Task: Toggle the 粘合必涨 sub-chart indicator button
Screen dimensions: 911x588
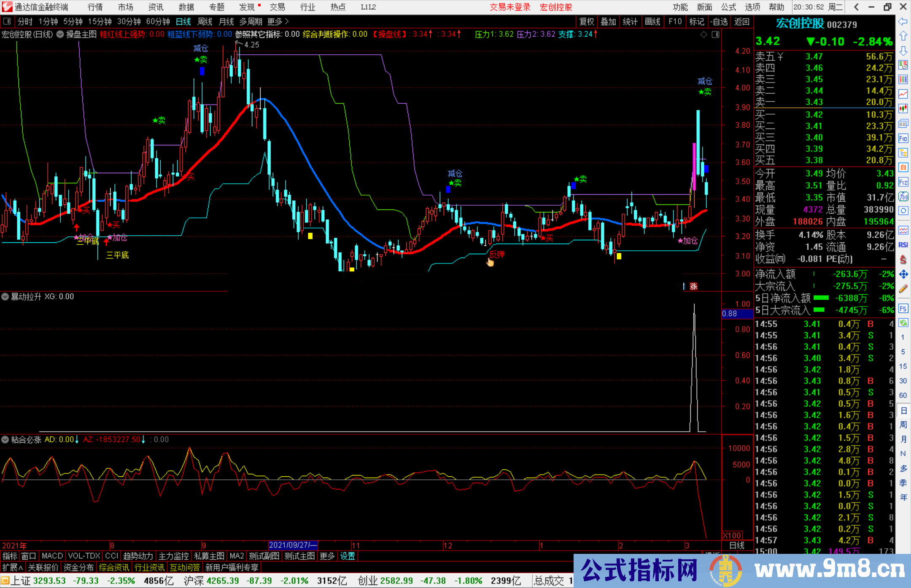Action: pyautogui.click(x=5, y=440)
